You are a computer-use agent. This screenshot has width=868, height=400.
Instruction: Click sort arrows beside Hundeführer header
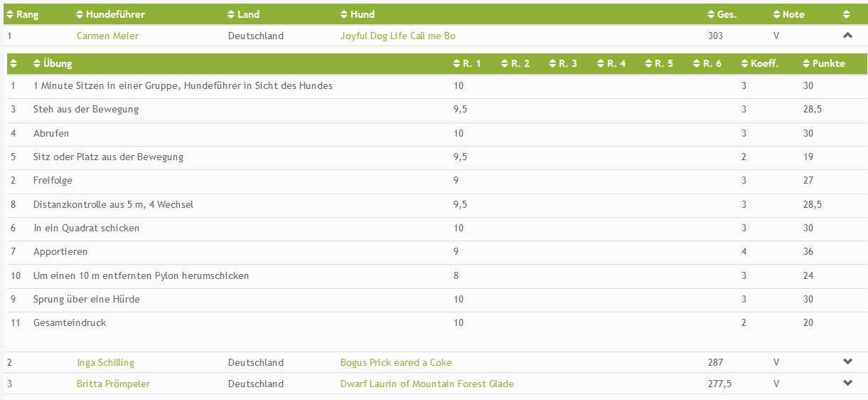[x=79, y=14]
